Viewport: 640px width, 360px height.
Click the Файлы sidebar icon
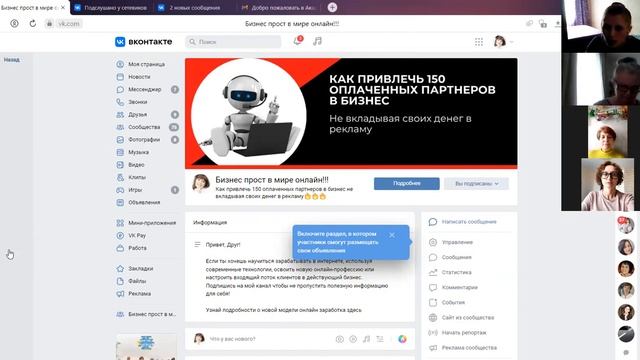[x=120, y=281]
